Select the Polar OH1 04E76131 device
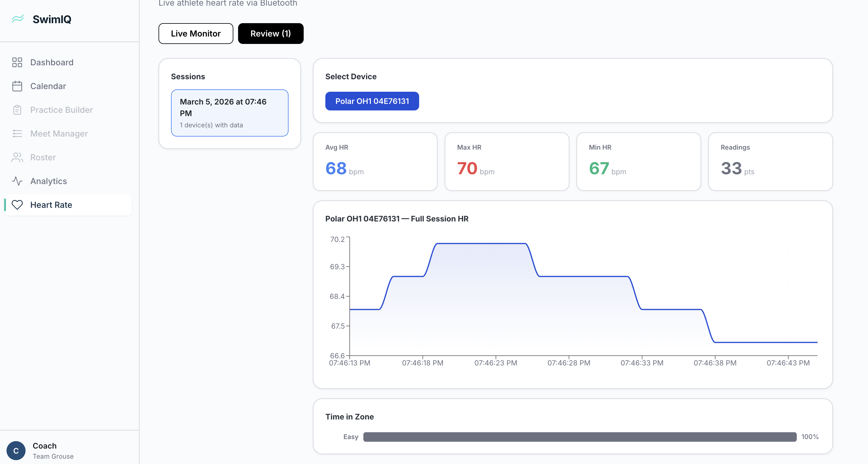Viewport: 868px width, 464px height. [x=372, y=101]
